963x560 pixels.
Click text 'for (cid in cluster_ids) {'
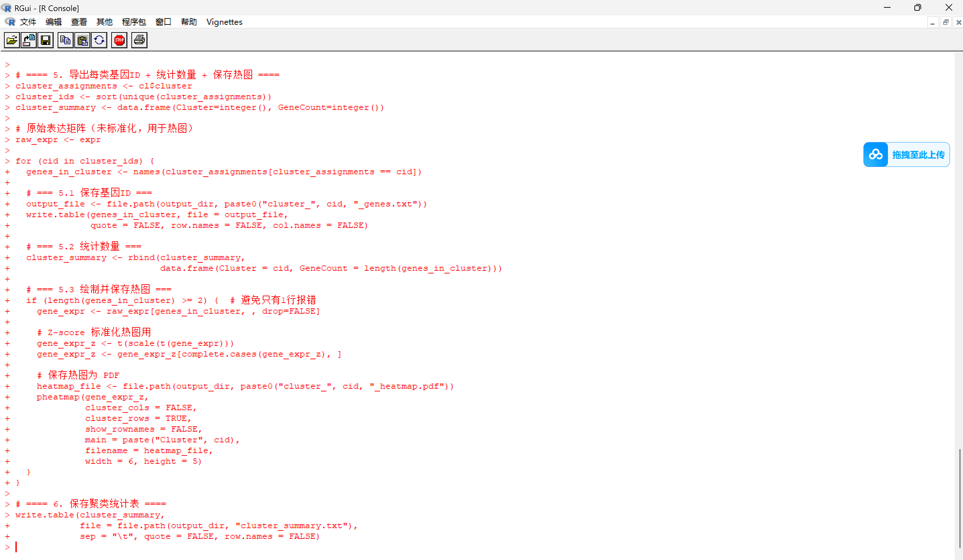[85, 161]
